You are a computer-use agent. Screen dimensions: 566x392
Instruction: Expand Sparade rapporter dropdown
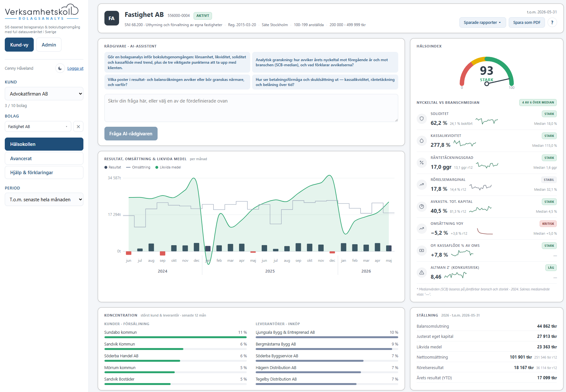click(x=482, y=22)
